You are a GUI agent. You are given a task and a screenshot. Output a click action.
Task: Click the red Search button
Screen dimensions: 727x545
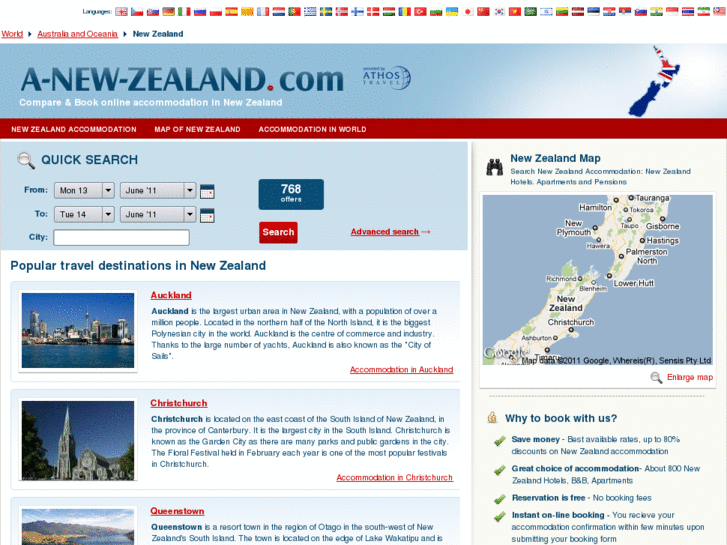click(278, 232)
